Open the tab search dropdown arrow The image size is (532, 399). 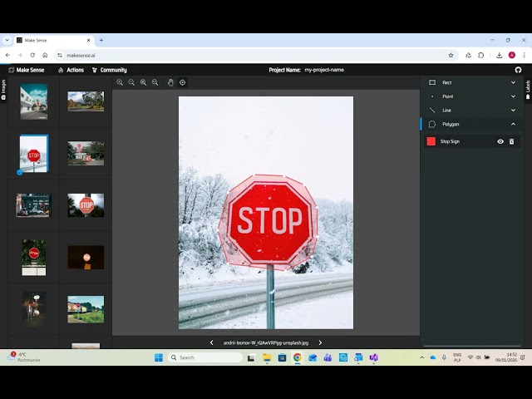point(7,40)
